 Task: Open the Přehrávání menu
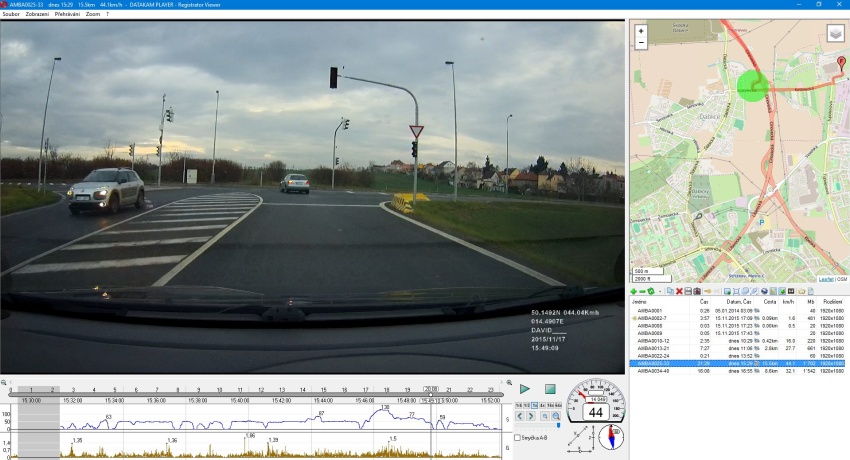[x=67, y=14]
